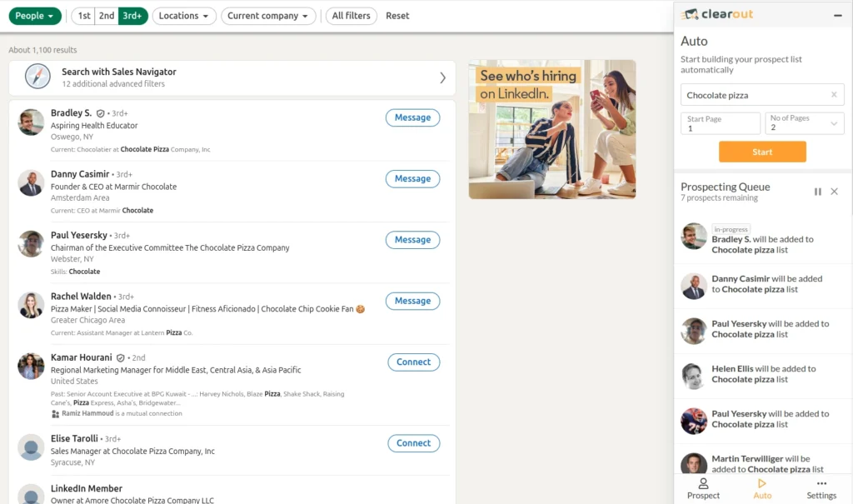Screen dimensions: 853x504
Task: Switch to the Auto tab
Action: tap(762, 489)
